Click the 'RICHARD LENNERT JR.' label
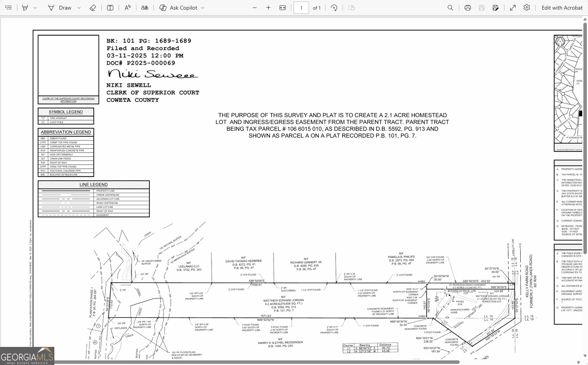This screenshot has height=365, width=588. (x=306, y=262)
